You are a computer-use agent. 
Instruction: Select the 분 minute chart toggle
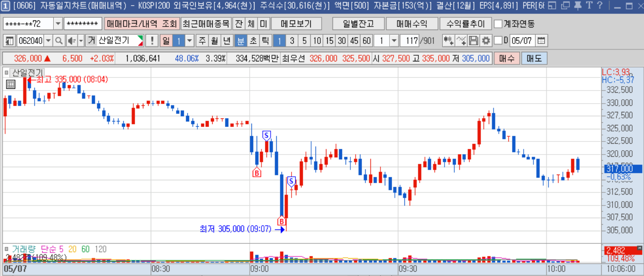(240, 41)
